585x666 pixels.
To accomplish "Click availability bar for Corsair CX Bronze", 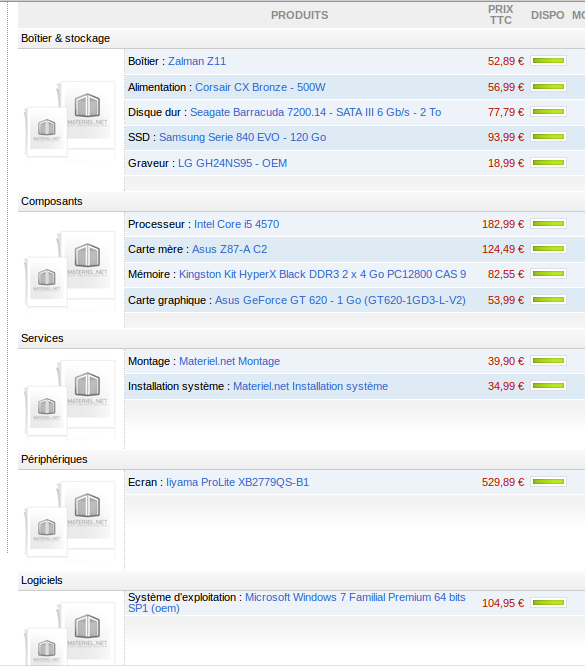I will coord(548,87).
